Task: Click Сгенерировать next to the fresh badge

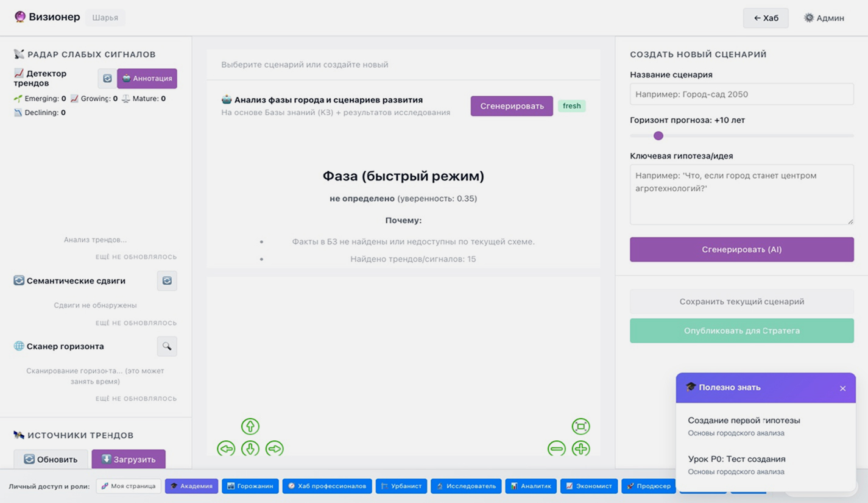Action: point(512,106)
